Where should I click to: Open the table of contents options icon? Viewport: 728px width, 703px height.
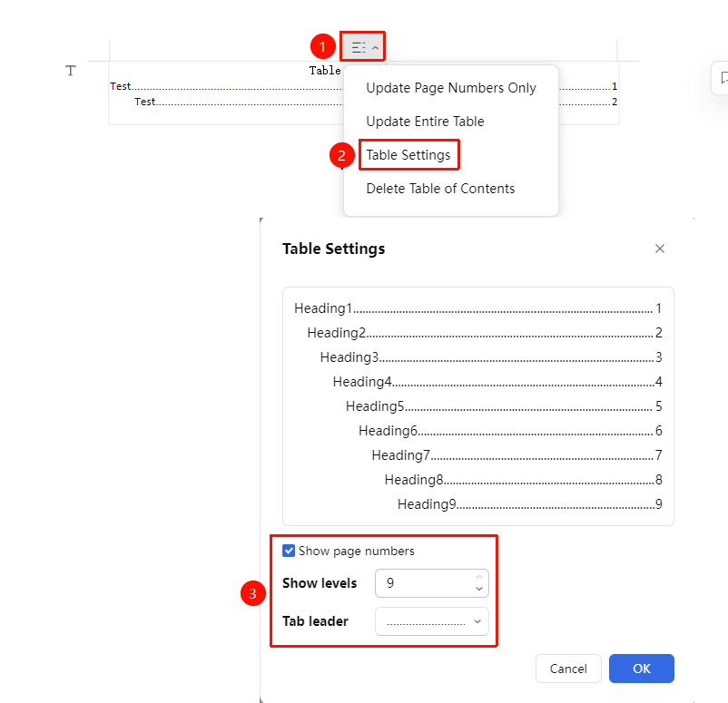coord(362,47)
